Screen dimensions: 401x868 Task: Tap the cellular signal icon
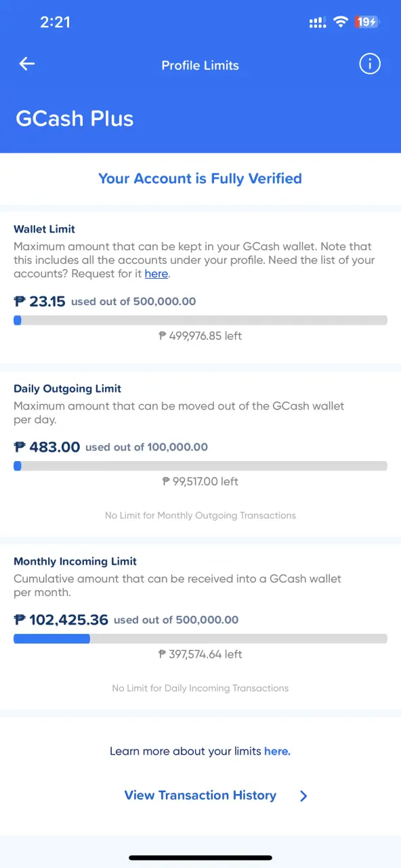click(318, 22)
